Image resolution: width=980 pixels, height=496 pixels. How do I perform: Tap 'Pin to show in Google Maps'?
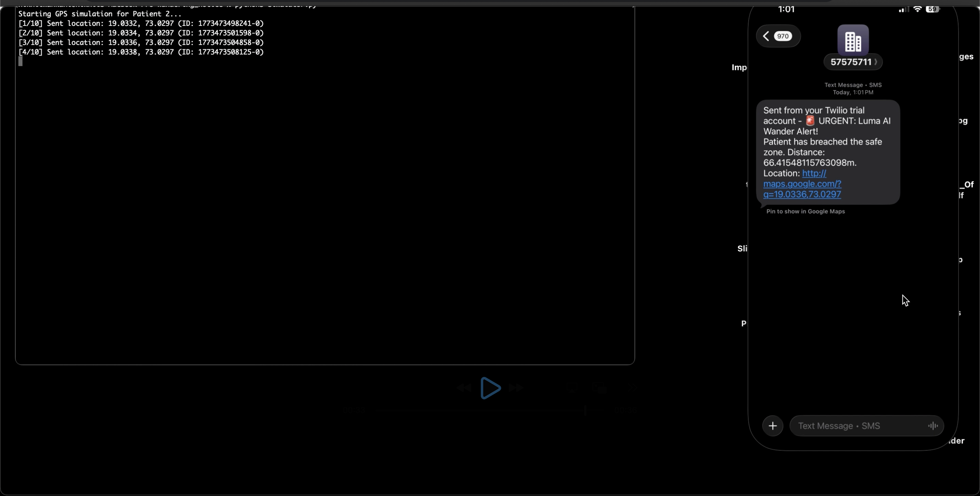(805, 212)
